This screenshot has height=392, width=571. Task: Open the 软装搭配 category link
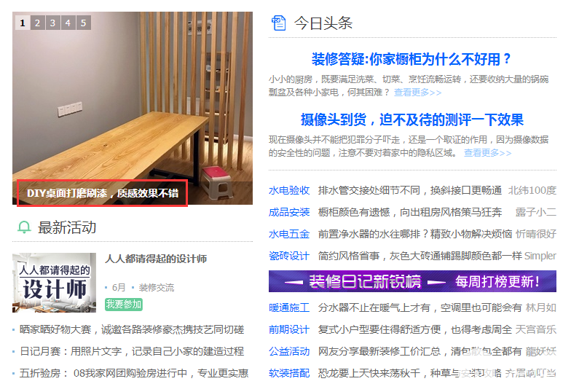pyautogui.click(x=289, y=373)
